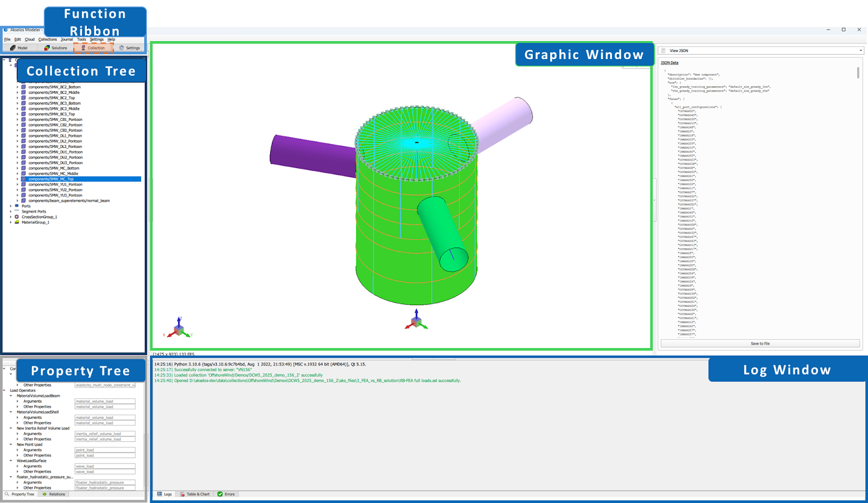868x503 pixels.
Task: Click component icon beside components/SMW_BC2_Bottom
Action: pos(23,87)
